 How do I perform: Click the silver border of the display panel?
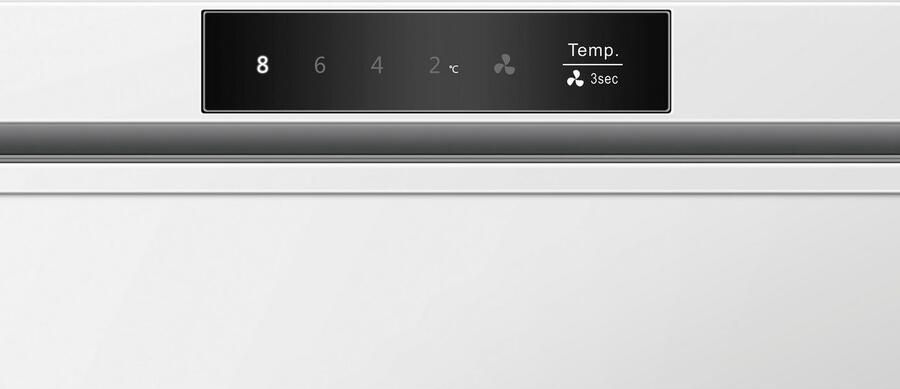(x=436, y=11)
